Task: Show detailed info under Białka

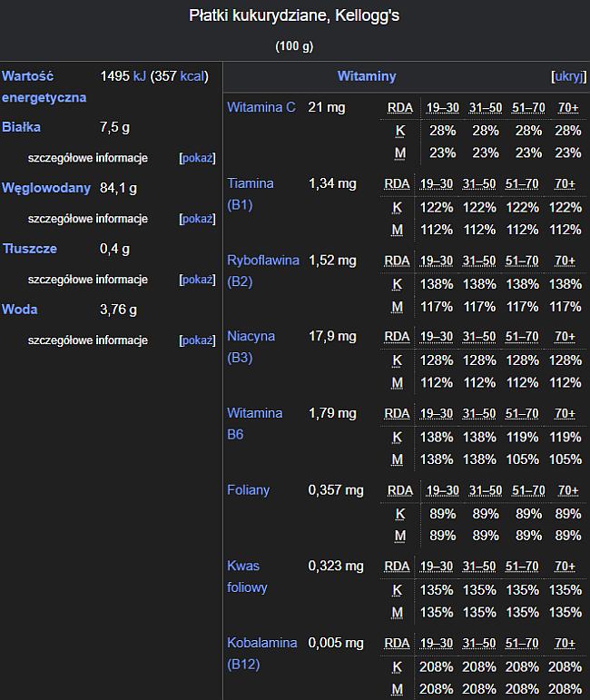Action: coord(197,158)
